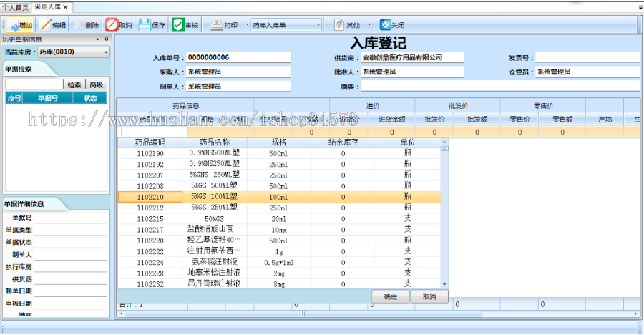The image size is (644, 335).
Task: Select drug 5%GNS 250ML塑
Action: 279,175
